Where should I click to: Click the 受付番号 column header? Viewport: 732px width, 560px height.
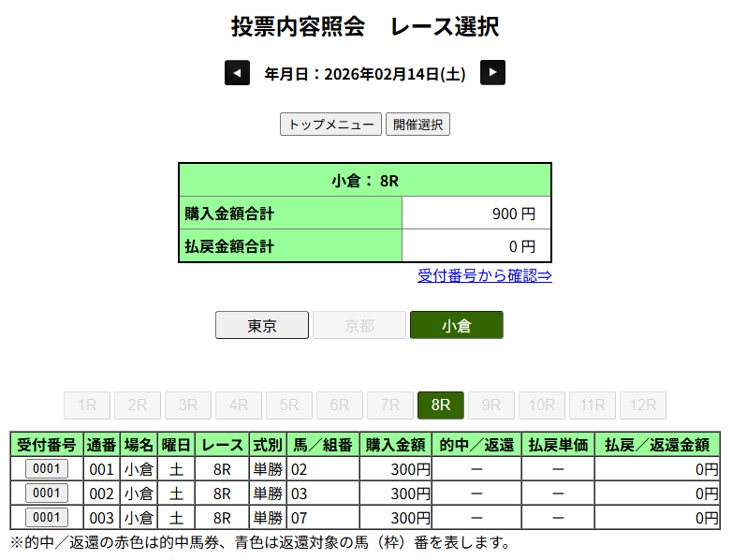point(47,445)
